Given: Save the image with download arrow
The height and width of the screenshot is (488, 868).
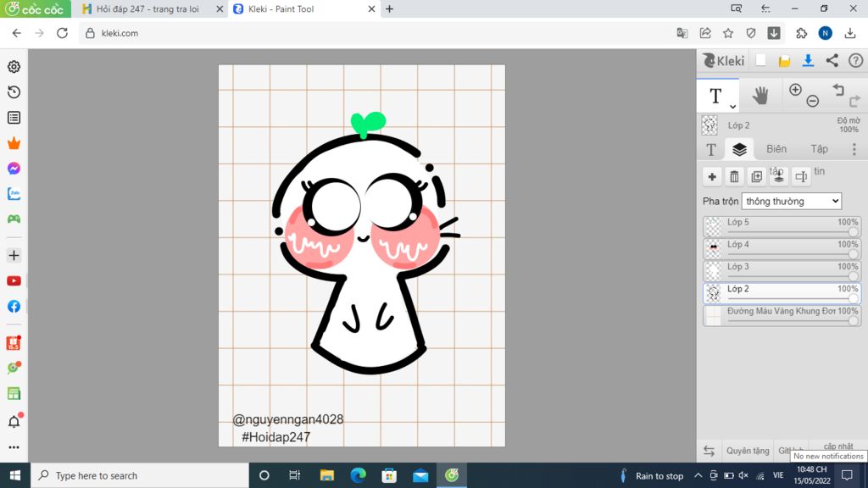Looking at the screenshot, I should (808, 60).
